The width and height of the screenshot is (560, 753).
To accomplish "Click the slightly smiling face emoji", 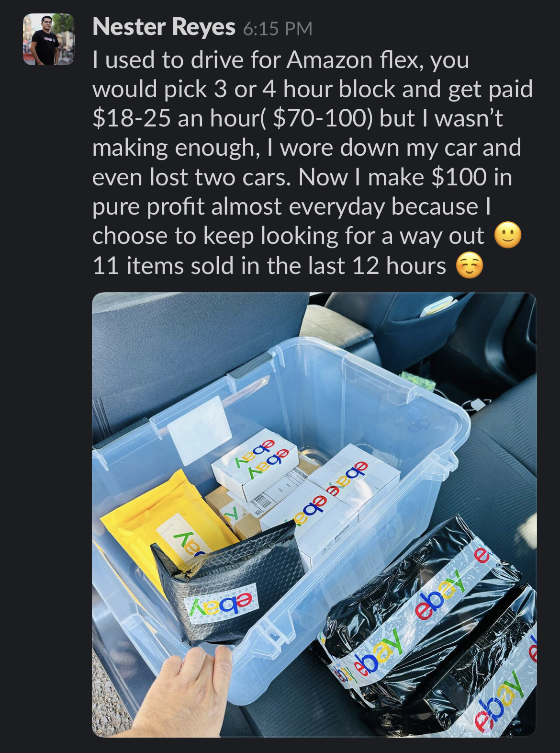I will (x=507, y=236).
